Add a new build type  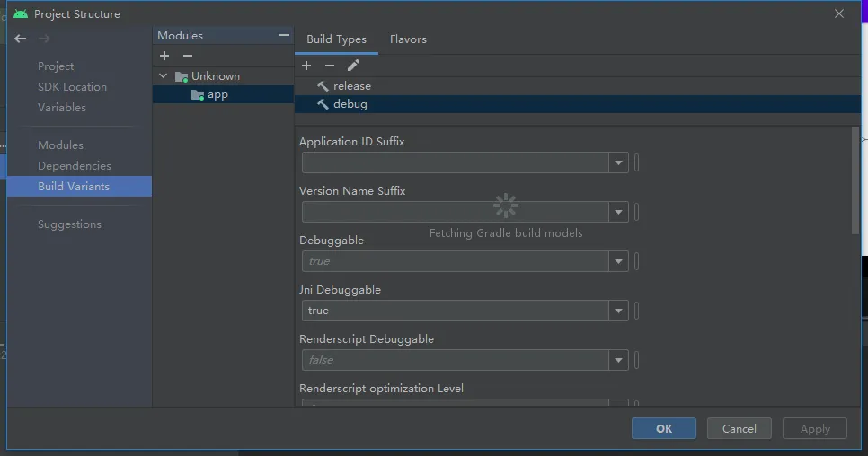click(x=306, y=66)
